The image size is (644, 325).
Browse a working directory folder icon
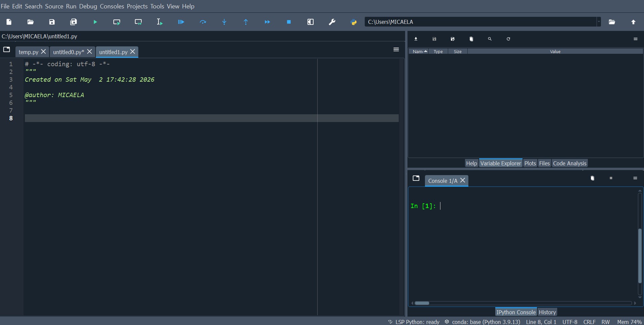click(x=612, y=22)
